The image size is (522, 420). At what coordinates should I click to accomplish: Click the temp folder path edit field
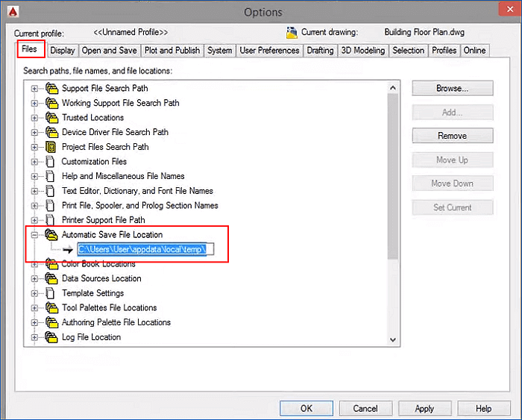[x=145, y=249]
